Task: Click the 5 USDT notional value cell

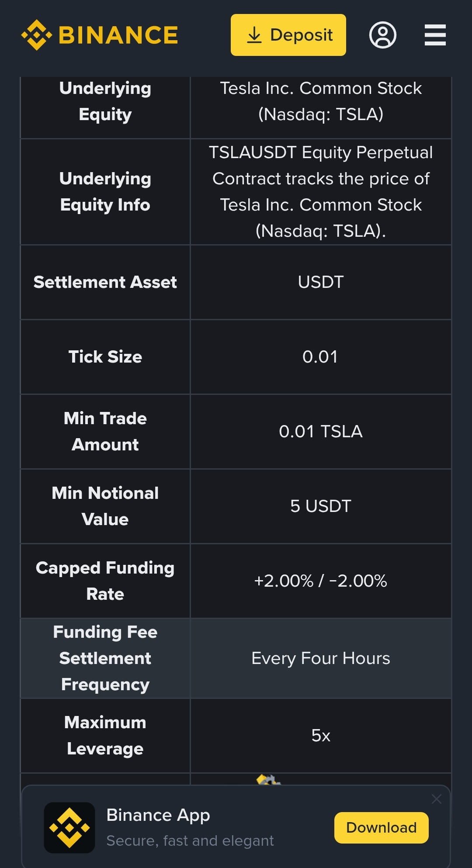Action: 320,506
